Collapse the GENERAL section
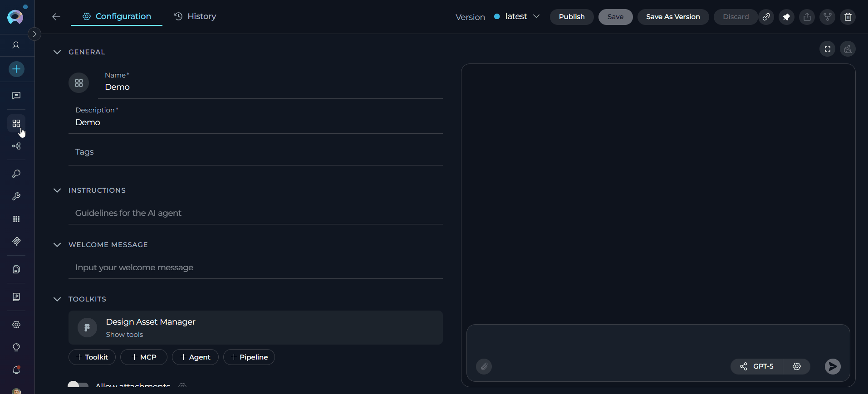This screenshot has width=868, height=394. (57, 52)
